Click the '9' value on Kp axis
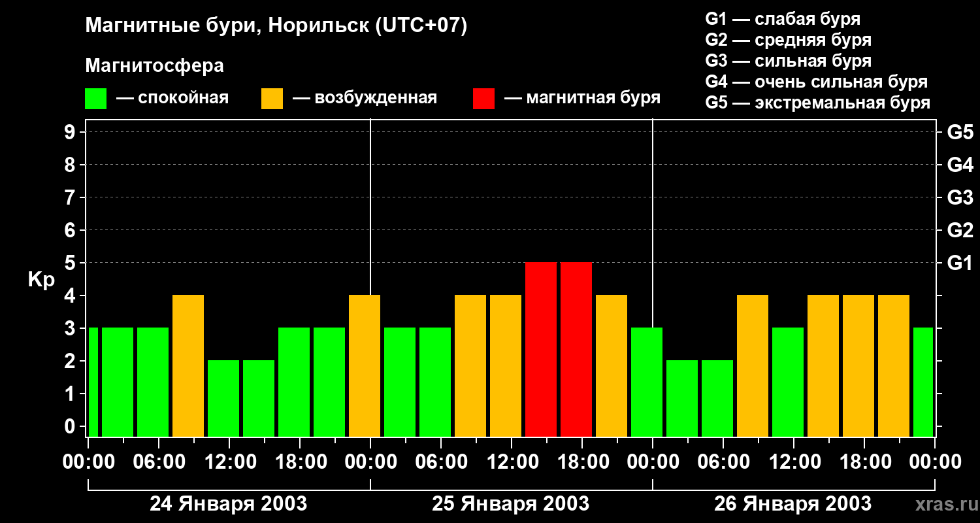Image resolution: width=980 pixels, height=523 pixels. (x=71, y=132)
